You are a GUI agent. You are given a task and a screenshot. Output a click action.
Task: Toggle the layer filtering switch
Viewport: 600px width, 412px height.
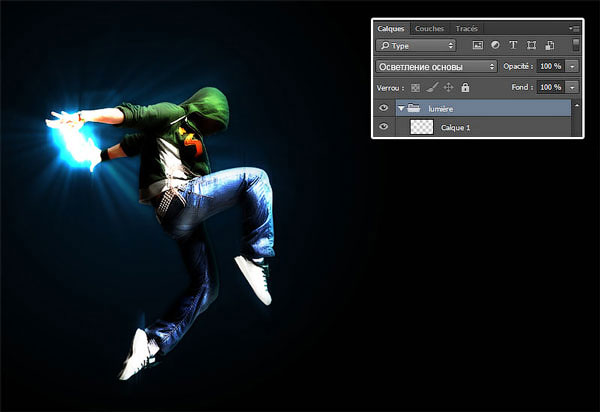pos(575,45)
